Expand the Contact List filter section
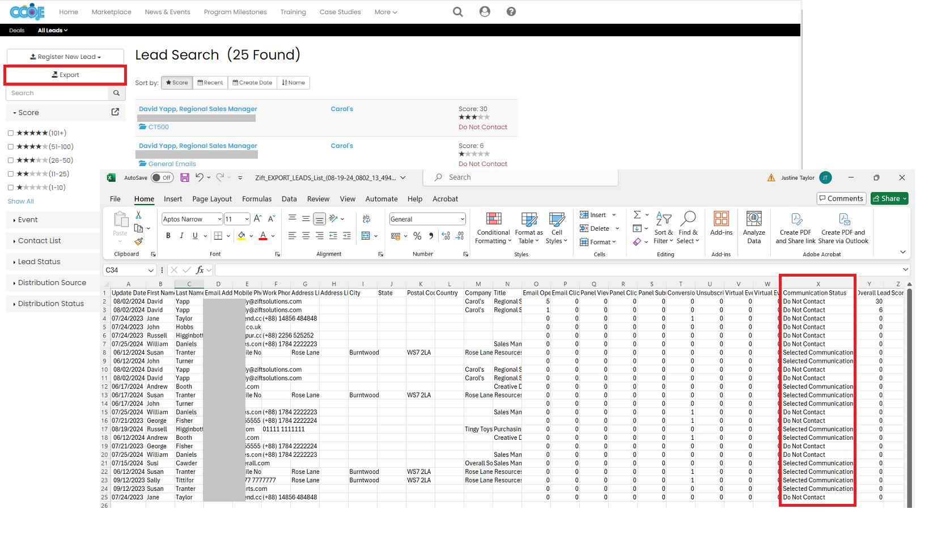 click(x=53, y=241)
